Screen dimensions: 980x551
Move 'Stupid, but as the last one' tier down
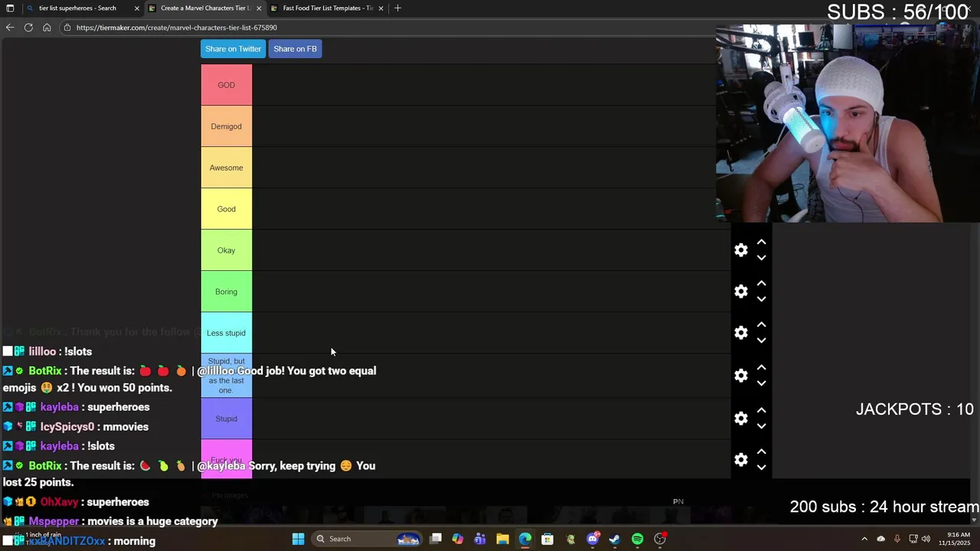point(761,383)
